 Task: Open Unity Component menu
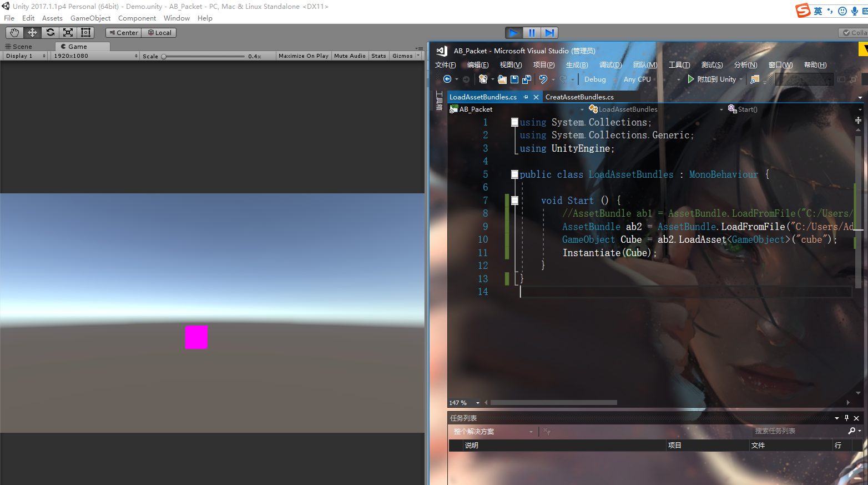pyautogui.click(x=137, y=18)
